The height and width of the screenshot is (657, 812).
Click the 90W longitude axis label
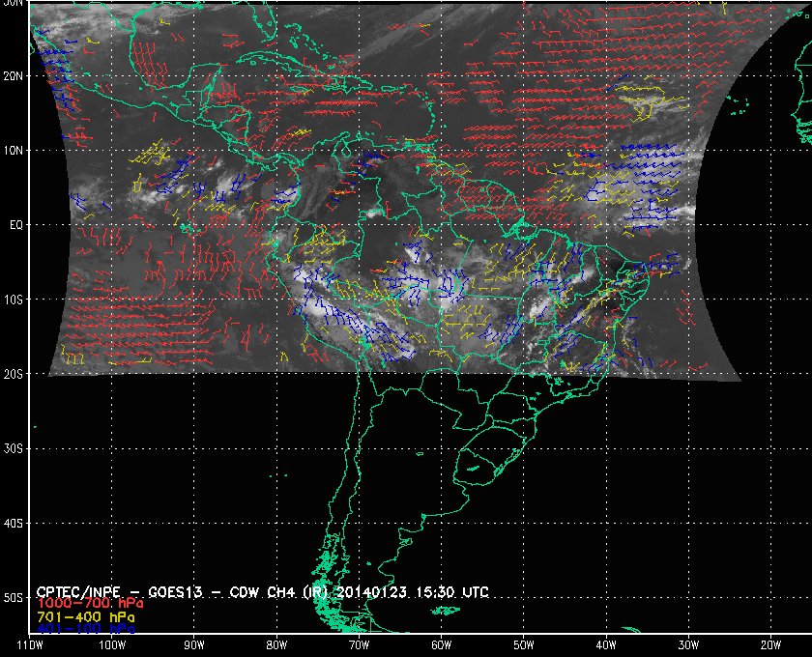194,644
